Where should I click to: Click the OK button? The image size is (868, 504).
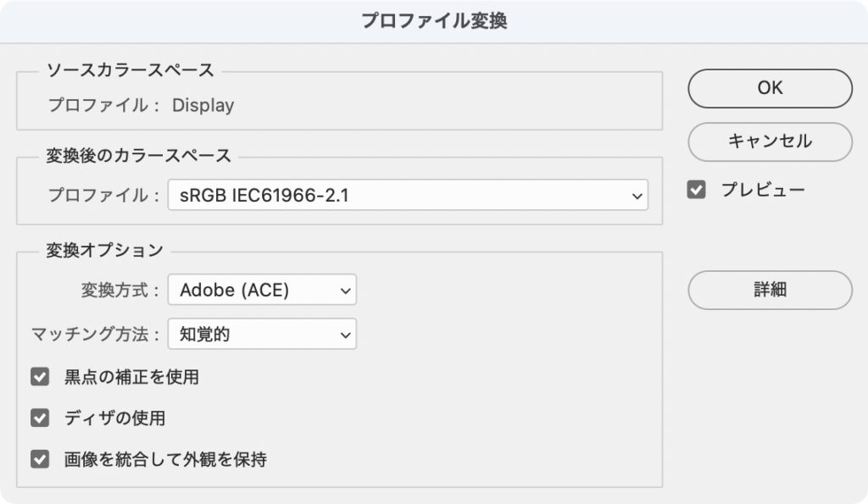click(x=770, y=88)
